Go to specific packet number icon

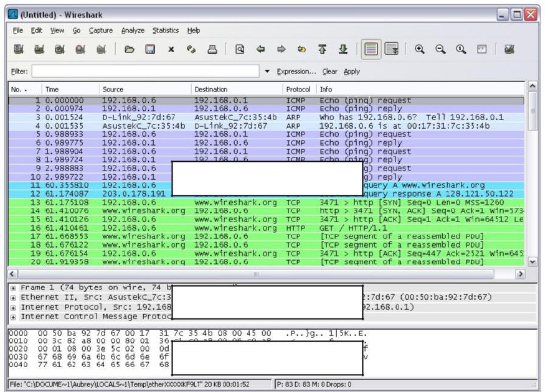[301, 49]
